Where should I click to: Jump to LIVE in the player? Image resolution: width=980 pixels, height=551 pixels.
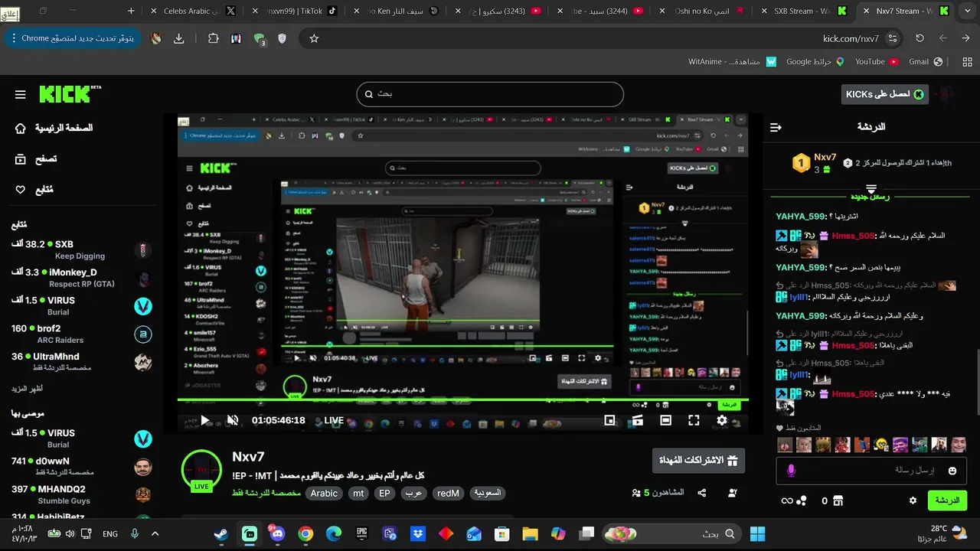[334, 420]
